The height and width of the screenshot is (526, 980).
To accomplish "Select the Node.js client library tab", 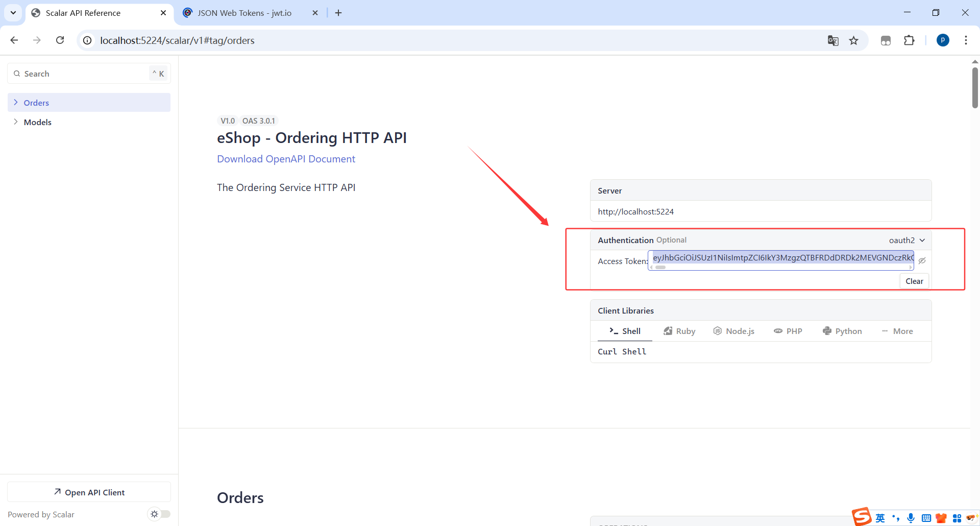I will 734,331.
